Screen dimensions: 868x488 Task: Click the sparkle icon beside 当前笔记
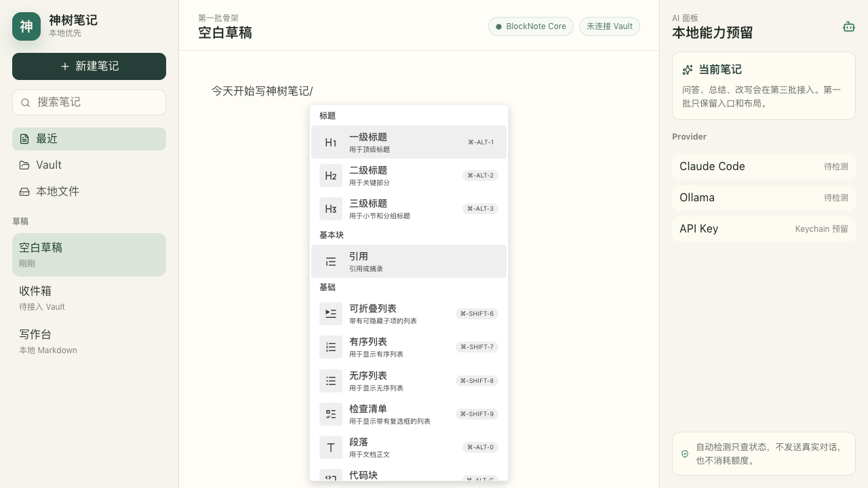688,70
